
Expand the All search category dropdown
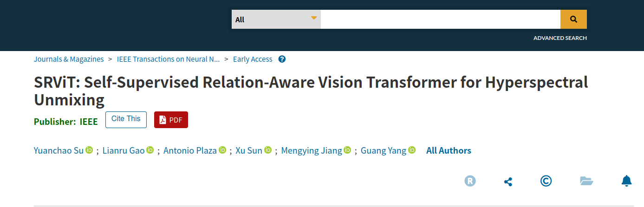coord(276,19)
